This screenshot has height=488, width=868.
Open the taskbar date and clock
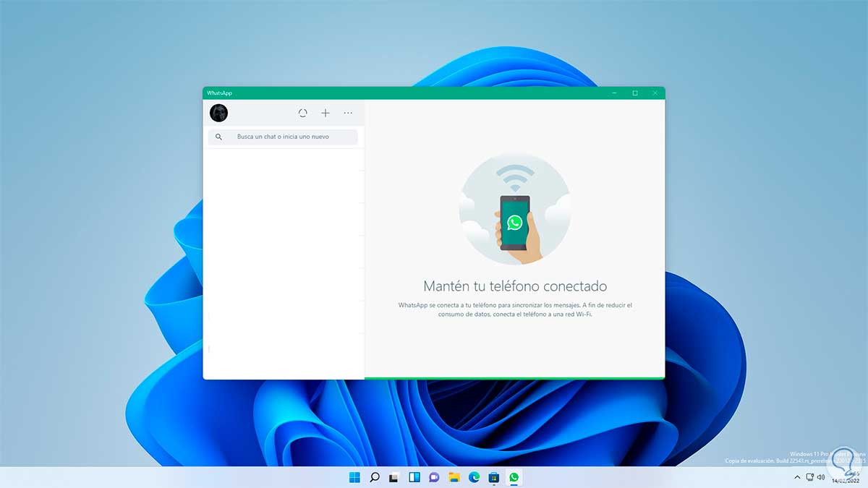pos(844,477)
